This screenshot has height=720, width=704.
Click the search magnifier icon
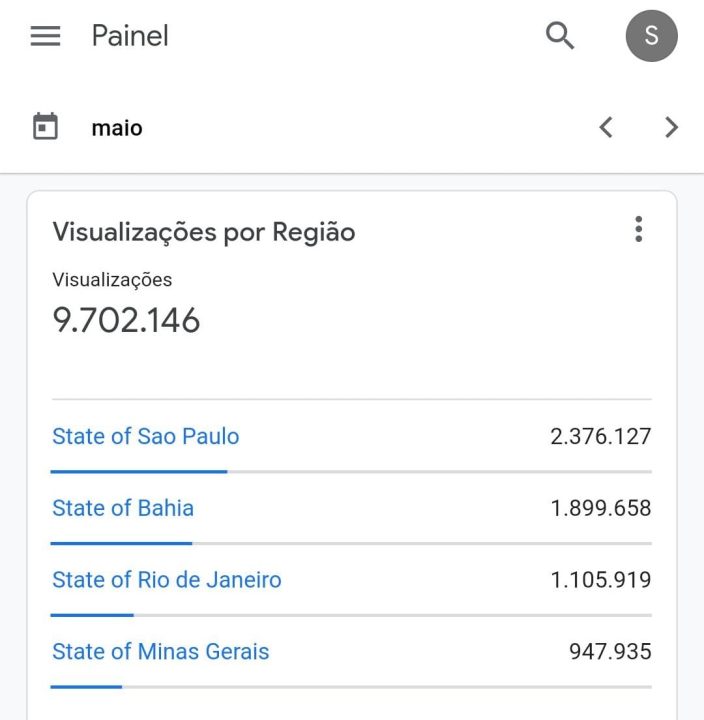tap(559, 35)
